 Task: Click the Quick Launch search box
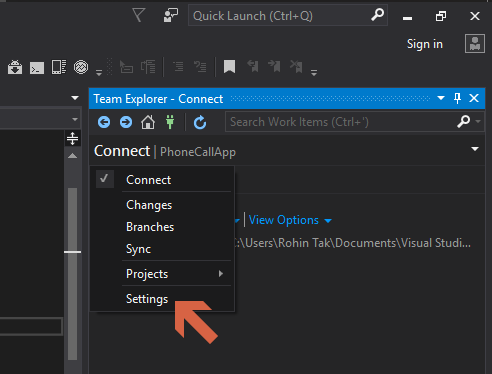288,15
